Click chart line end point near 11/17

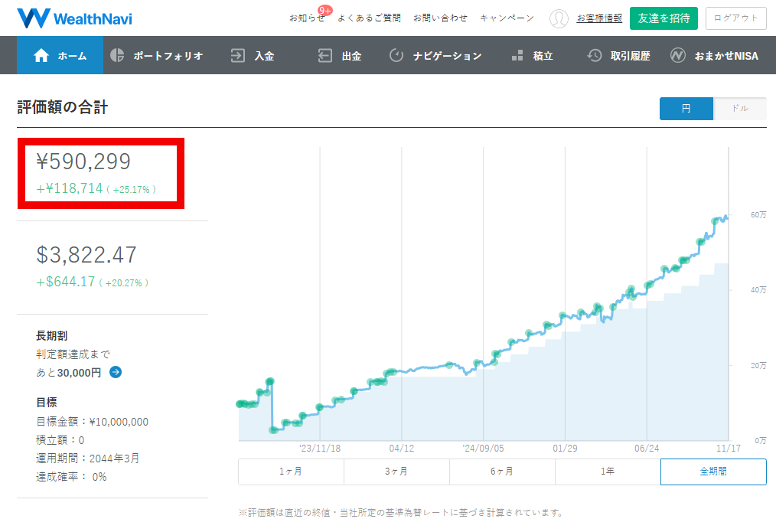(x=726, y=217)
